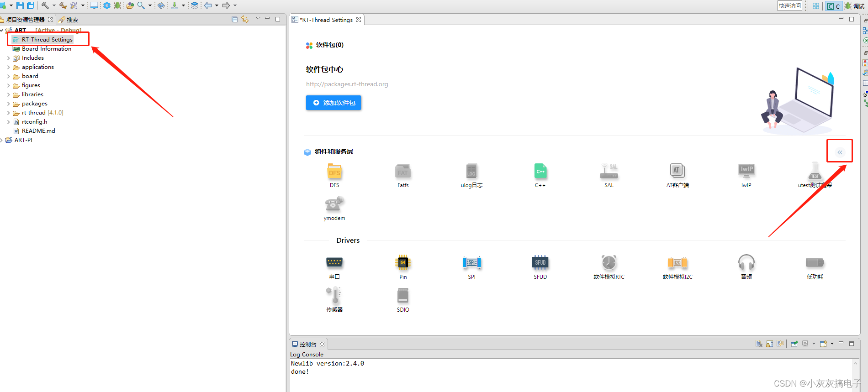The width and height of the screenshot is (868, 392).
Task: Click the 添加软件包 button
Action: [x=333, y=103]
